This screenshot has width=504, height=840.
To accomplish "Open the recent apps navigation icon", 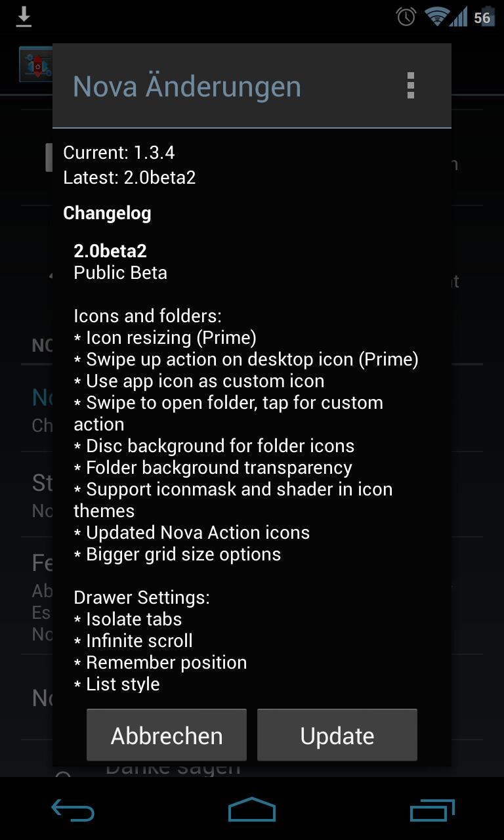I will point(432,811).
